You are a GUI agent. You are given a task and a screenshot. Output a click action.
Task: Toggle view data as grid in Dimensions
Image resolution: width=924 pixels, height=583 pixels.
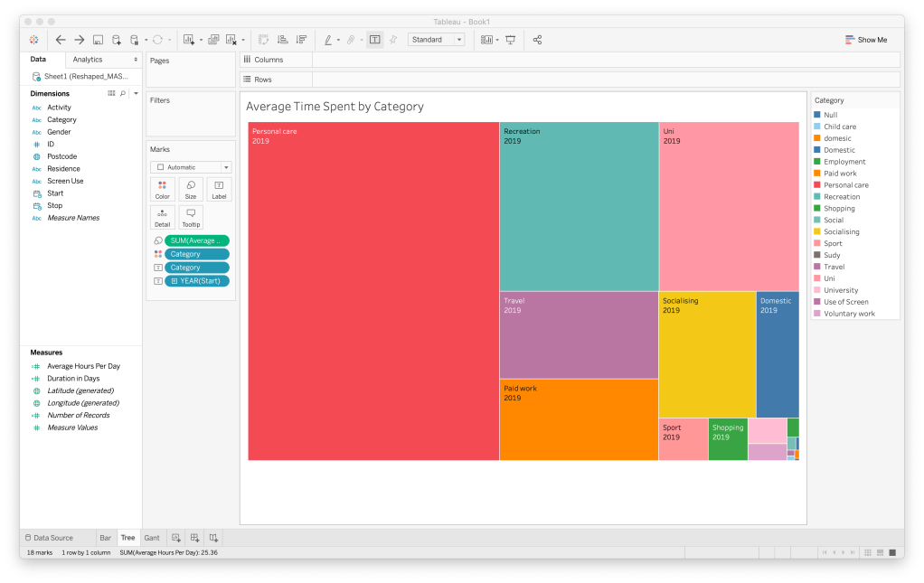111,93
